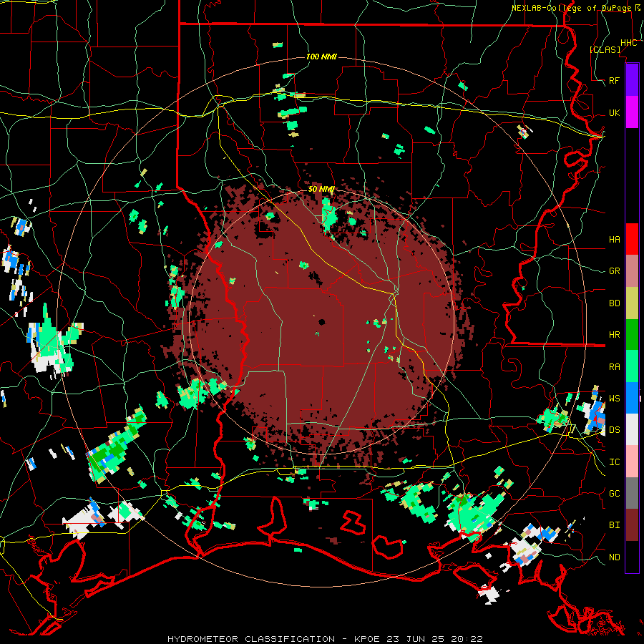Screen dimensions: 644x644
Task: Click the WS blue legend swatch
Action: pos(632,398)
